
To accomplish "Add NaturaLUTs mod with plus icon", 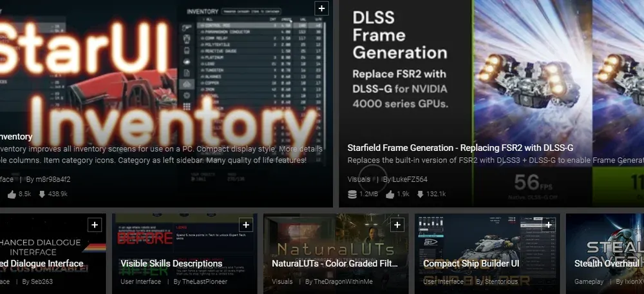I will click(397, 225).
